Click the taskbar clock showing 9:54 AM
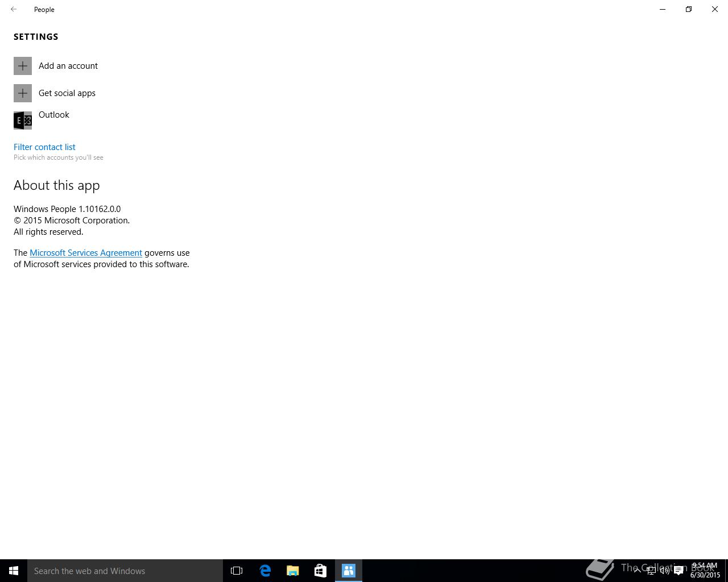The image size is (728, 582). 705,571
